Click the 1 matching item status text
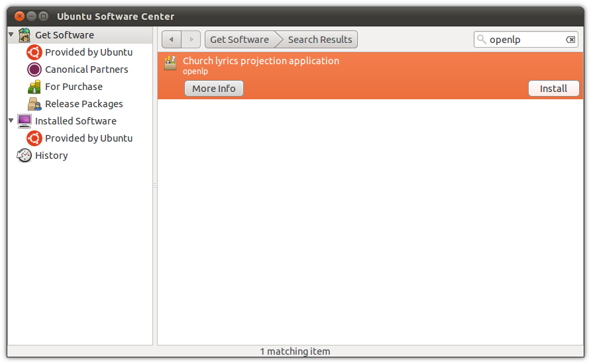Image resolution: width=591 pixels, height=364 pixels. (x=295, y=351)
